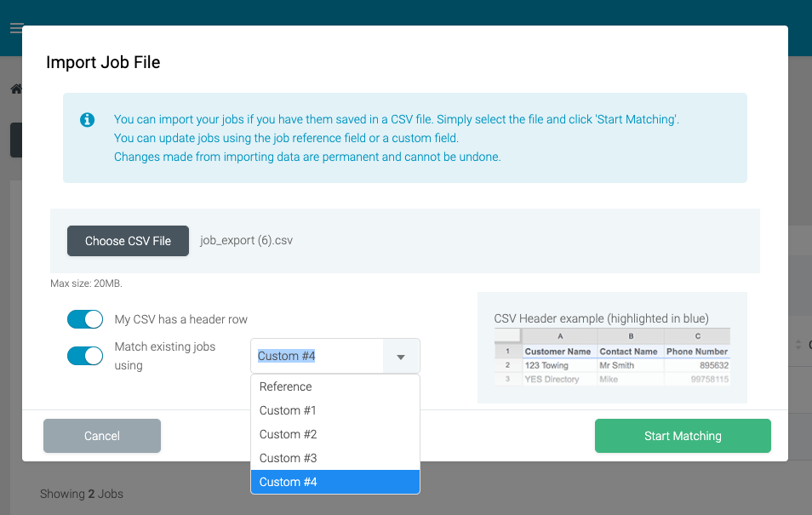Click the 'Match existing jobs using' label
The width and height of the screenshot is (812, 515).
(x=165, y=356)
